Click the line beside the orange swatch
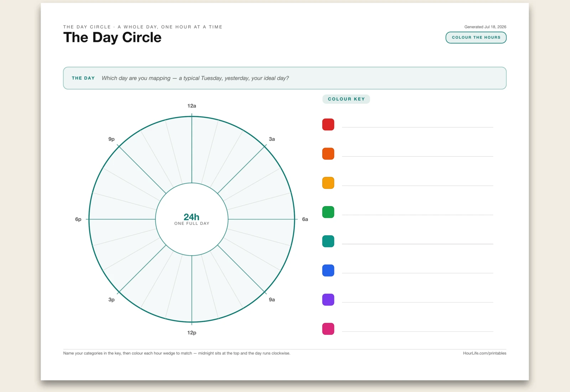 point(418,156)
